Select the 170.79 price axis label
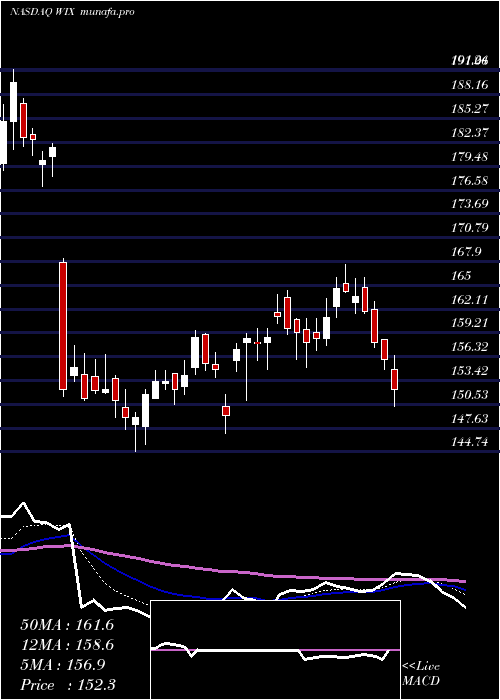500x700 pixels. pyautogui.click(x=468, y=228)
